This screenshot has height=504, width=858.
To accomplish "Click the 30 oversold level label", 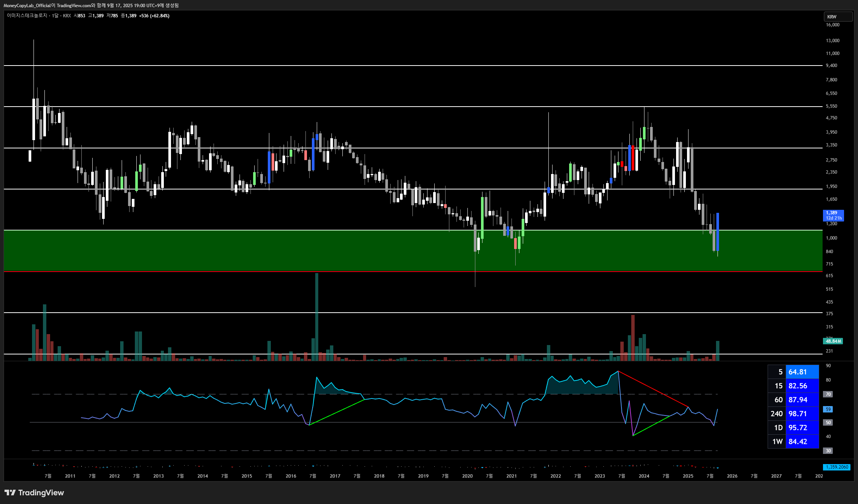I will (828, 451).
